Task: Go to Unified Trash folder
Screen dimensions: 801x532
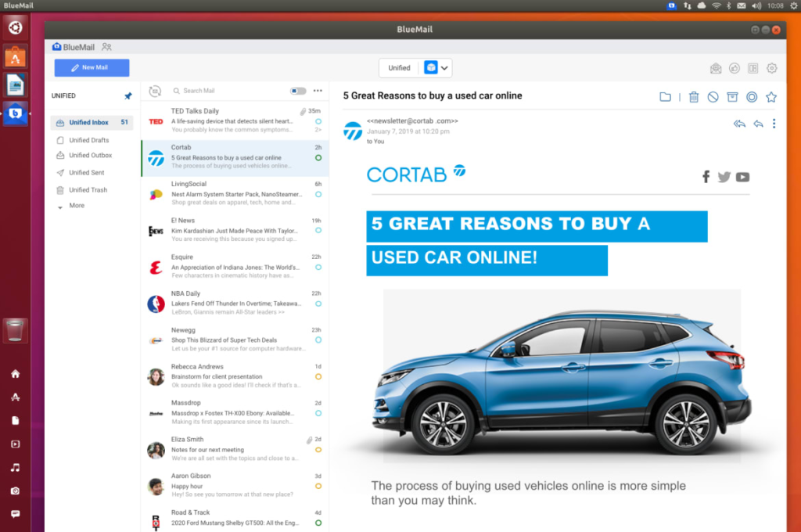Action: click(88, 190)
